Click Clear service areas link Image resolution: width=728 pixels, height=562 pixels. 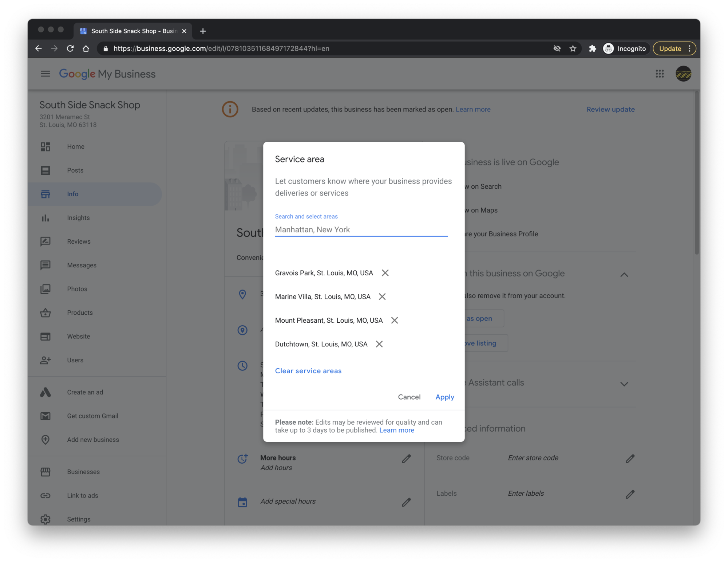(308, 371)
